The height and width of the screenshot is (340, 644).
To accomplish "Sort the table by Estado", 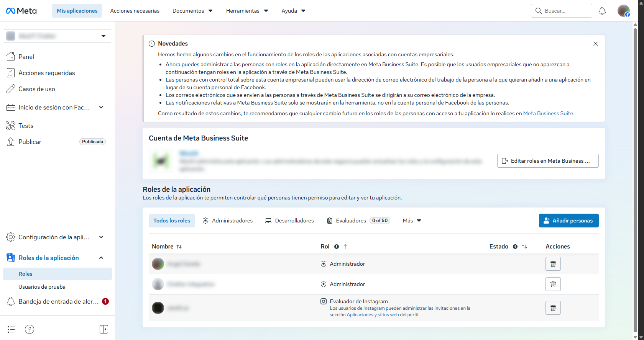I will click(524, 247).
